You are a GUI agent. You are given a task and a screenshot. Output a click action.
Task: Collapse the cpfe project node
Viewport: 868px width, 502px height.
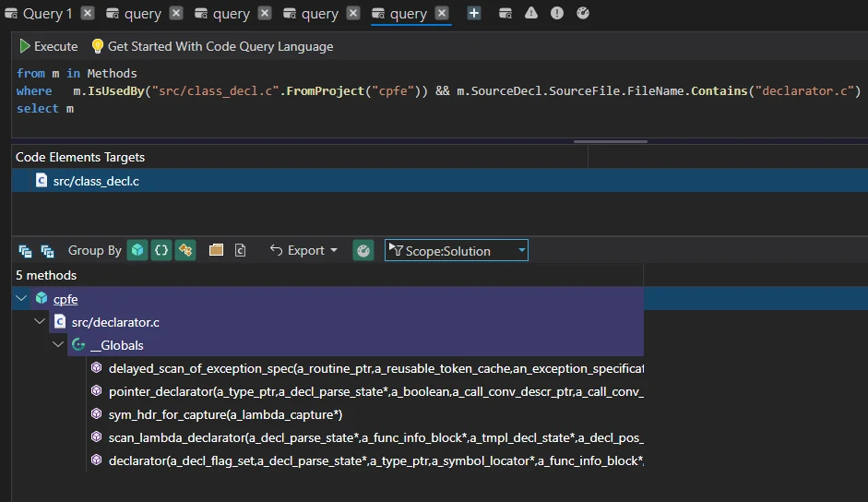(21, 299)
